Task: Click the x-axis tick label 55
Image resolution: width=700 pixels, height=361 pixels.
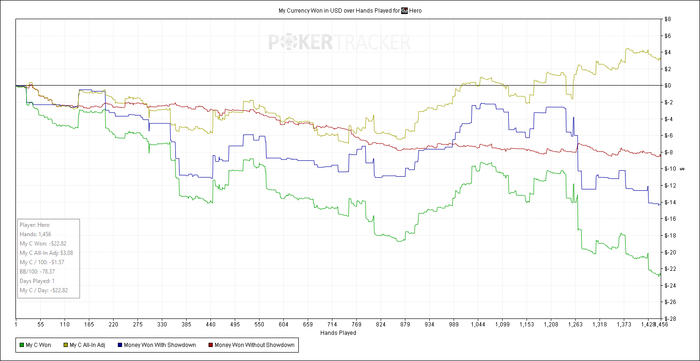Action: (x=40, y=325)
